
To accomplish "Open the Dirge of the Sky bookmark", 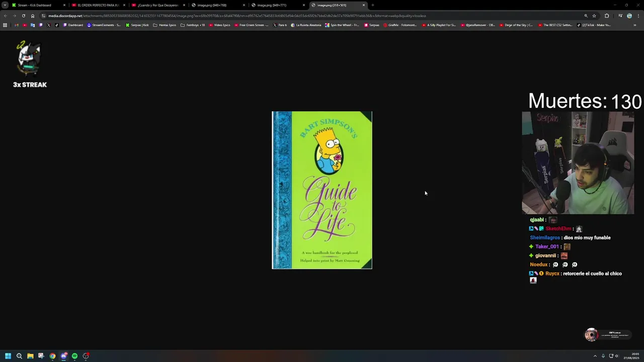I will coord(516,25).
